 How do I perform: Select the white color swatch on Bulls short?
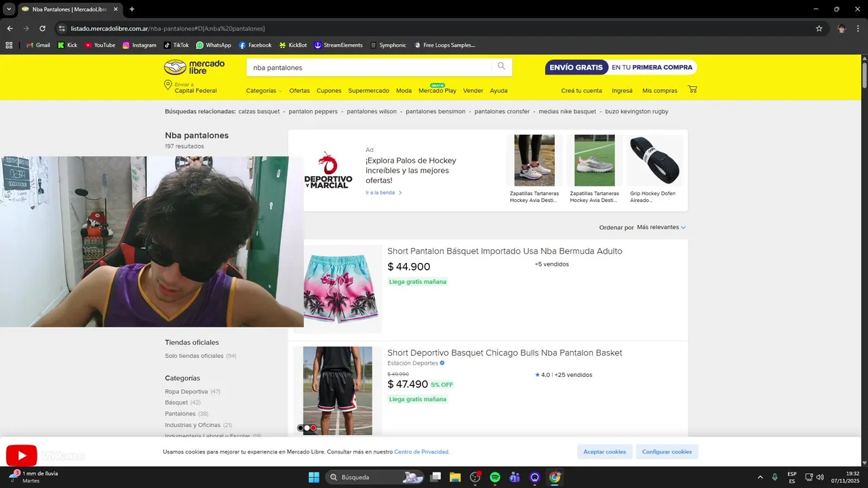(307, 428)
